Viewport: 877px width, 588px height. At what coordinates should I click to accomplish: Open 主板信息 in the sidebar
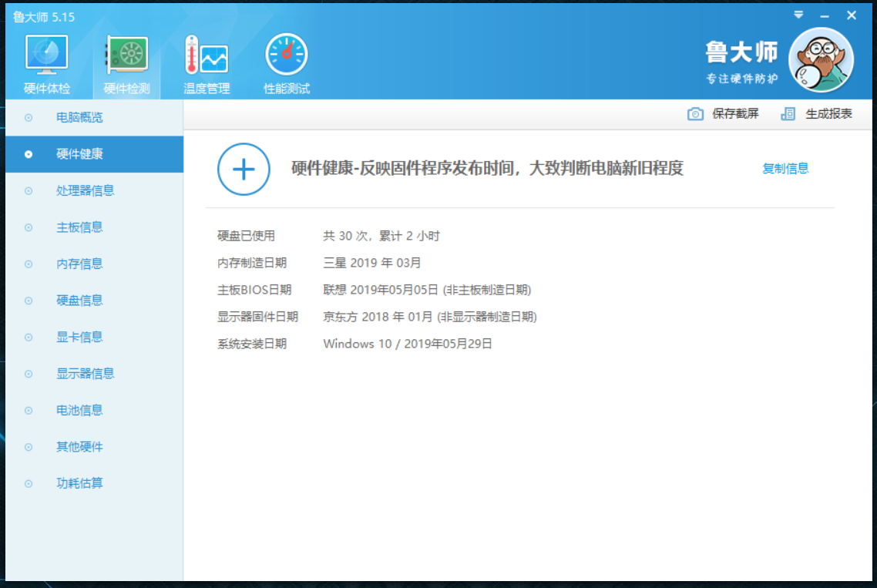[x=95, y=227]
